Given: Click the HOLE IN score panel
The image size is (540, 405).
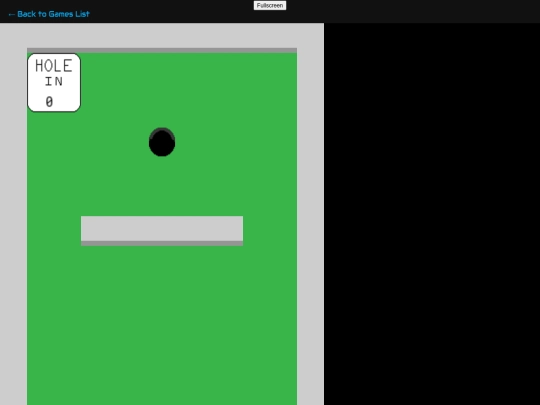Looking at the screenshot, I should (54, 83).
